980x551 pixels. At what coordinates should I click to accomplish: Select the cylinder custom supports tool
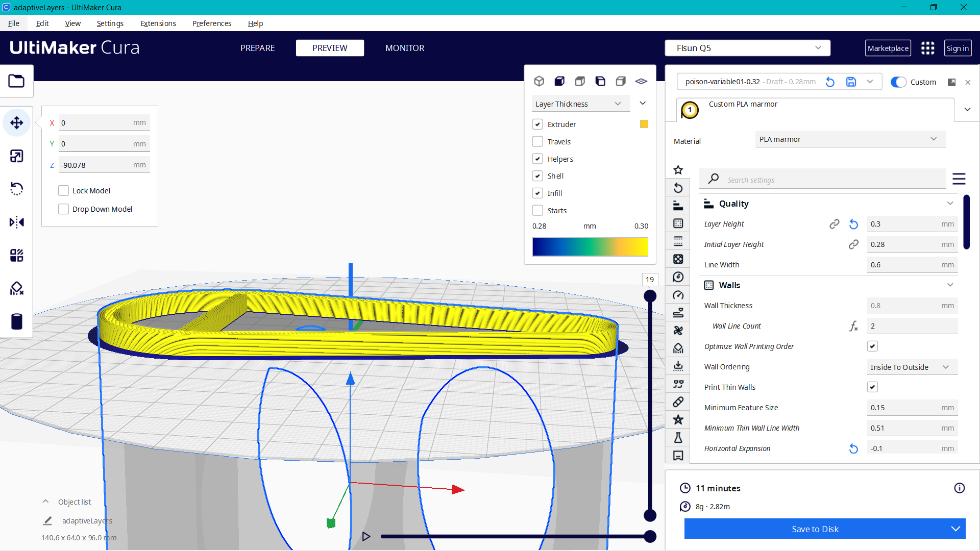click(16, 322)
